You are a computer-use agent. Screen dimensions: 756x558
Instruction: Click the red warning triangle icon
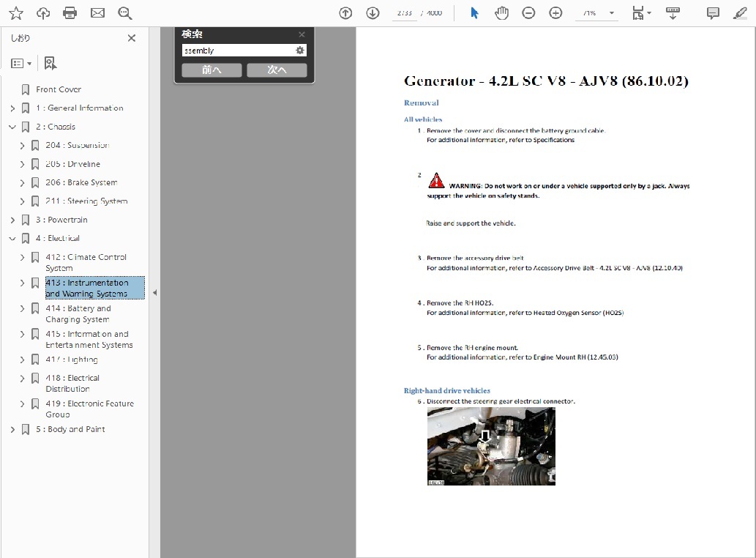pyautogui.click(x=436, y=180)
